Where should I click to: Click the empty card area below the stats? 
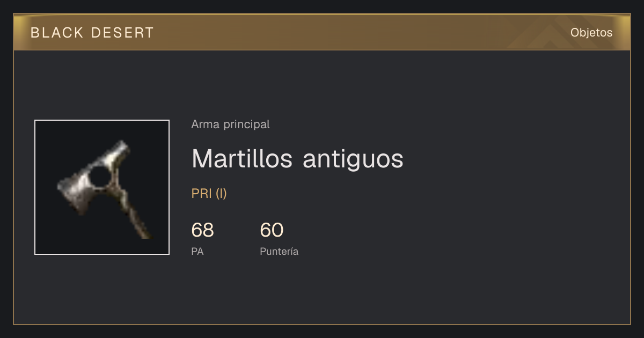tap(376, 292)
